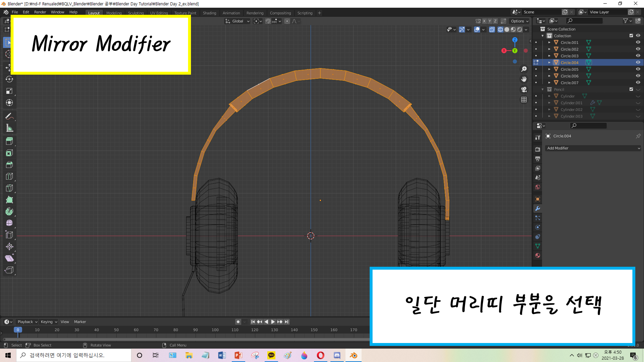Click the Options button in viewport header
Viewport: 644px width, 362px height.
point(519,21)
